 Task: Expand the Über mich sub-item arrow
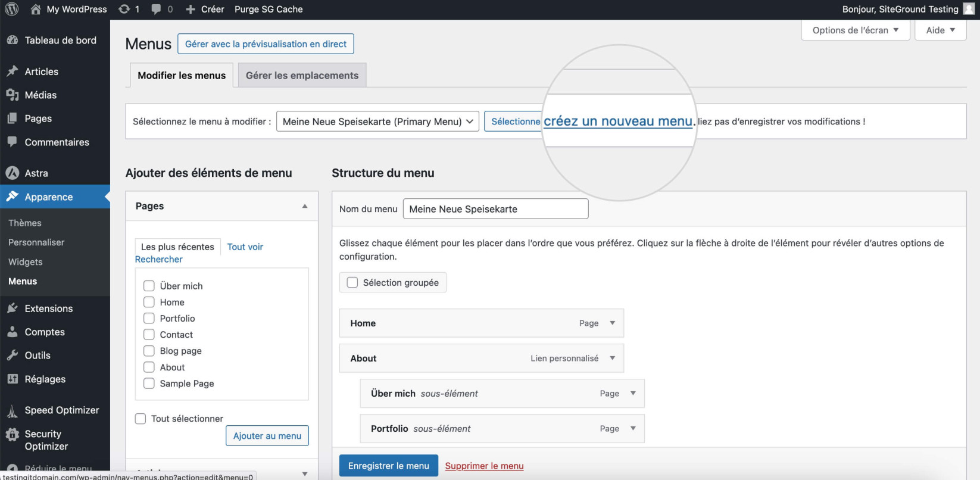pos(633,393)
